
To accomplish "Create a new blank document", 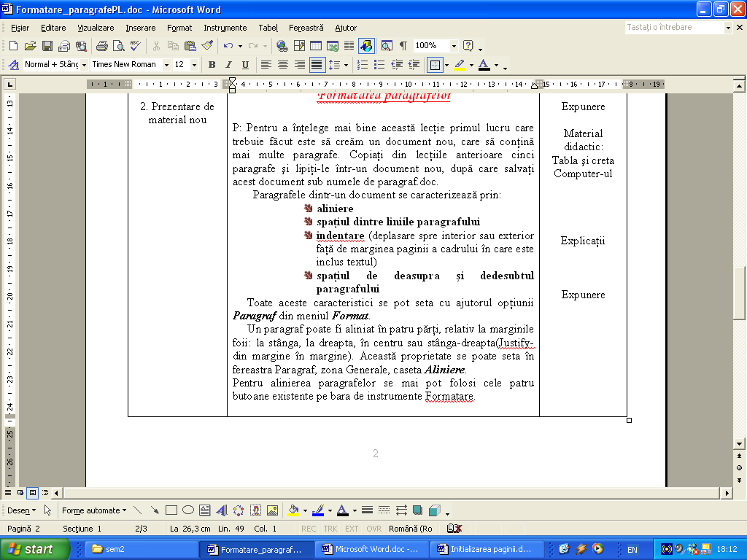I will [x=13, y=46].
